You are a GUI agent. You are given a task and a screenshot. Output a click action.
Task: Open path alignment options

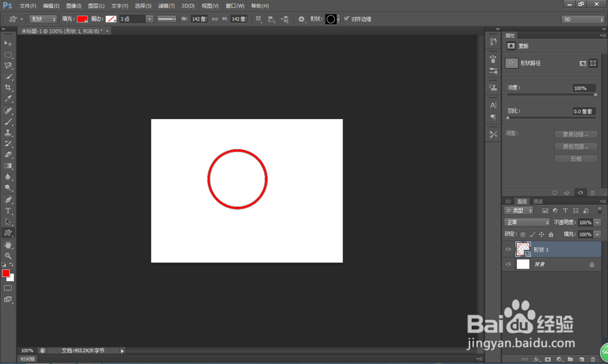(271, 19)
